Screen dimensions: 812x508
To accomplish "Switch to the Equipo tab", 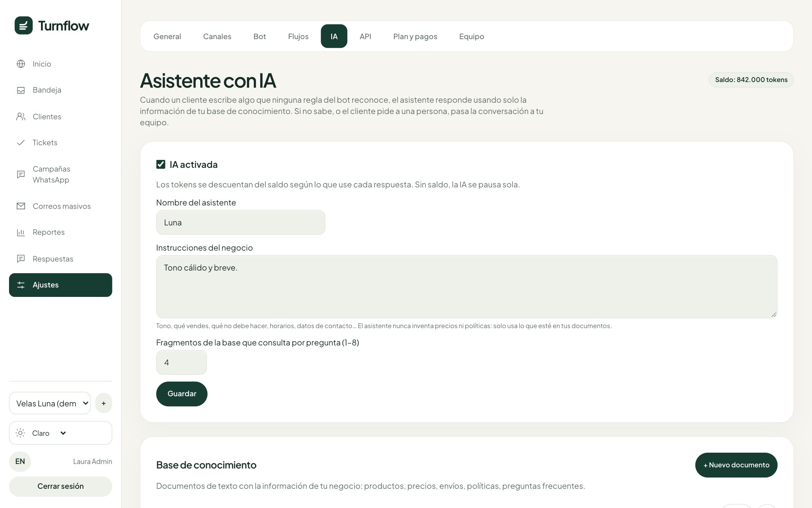I will point(472,37).
